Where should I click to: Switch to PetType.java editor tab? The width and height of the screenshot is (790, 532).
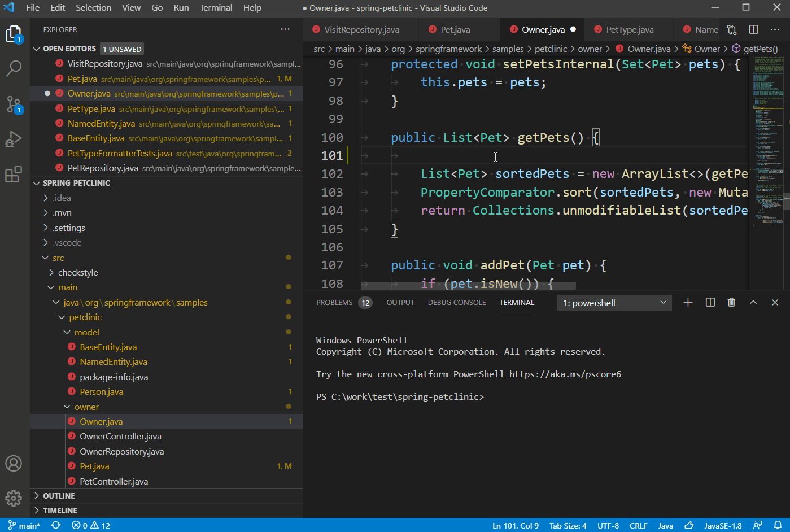click(x=630, y=29)
